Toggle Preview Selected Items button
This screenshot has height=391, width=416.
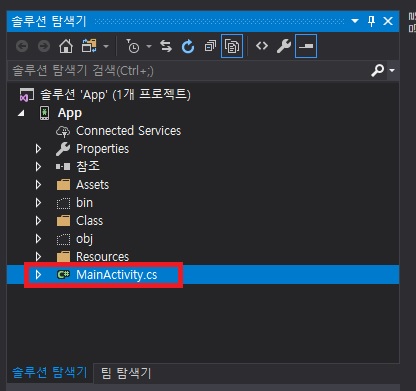point(306,46)
